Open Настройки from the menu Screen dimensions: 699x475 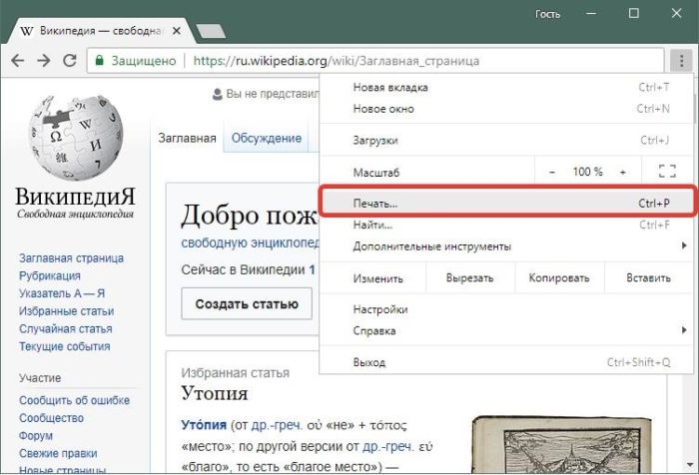507,309
